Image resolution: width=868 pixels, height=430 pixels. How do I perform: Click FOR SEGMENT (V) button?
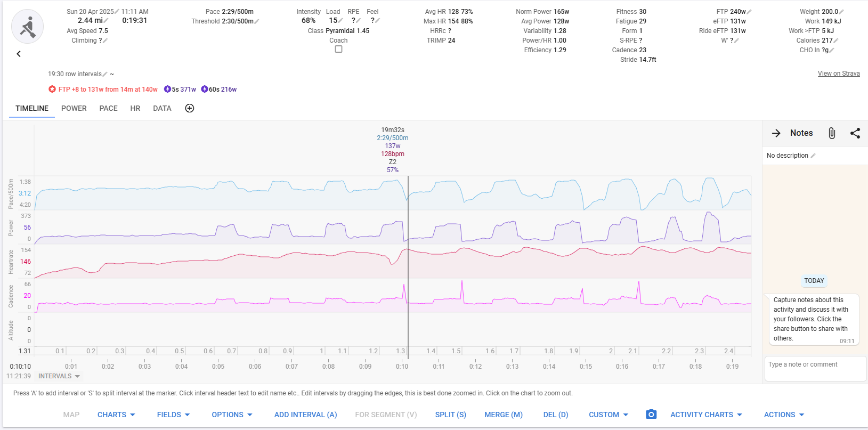pyautogui.click(x=386, y=415)
